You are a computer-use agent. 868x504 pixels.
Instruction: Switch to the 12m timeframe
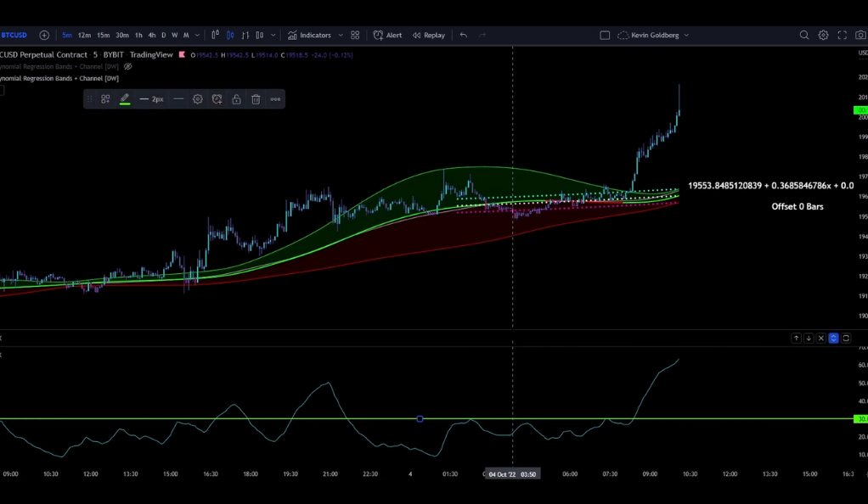[84, 35]
